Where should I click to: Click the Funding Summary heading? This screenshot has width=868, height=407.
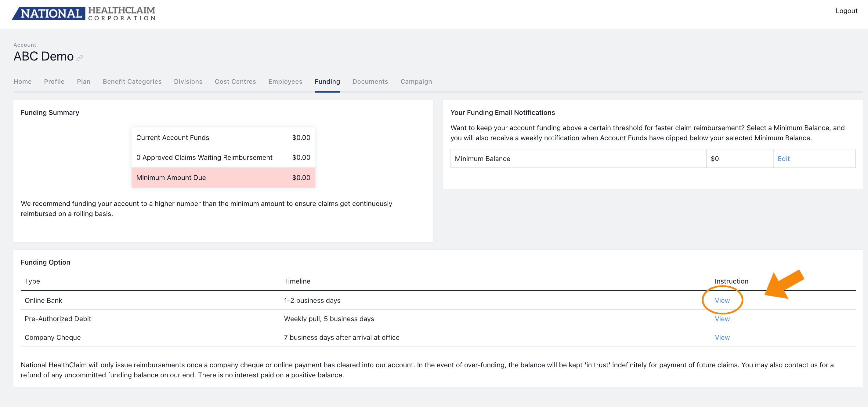click(50, 112)
